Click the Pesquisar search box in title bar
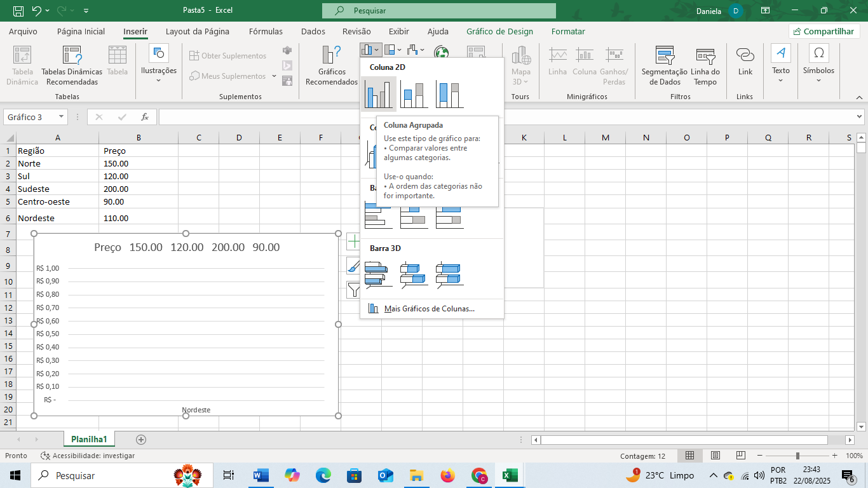Screen dimensions: 868x488 click(x=439, y=11)
